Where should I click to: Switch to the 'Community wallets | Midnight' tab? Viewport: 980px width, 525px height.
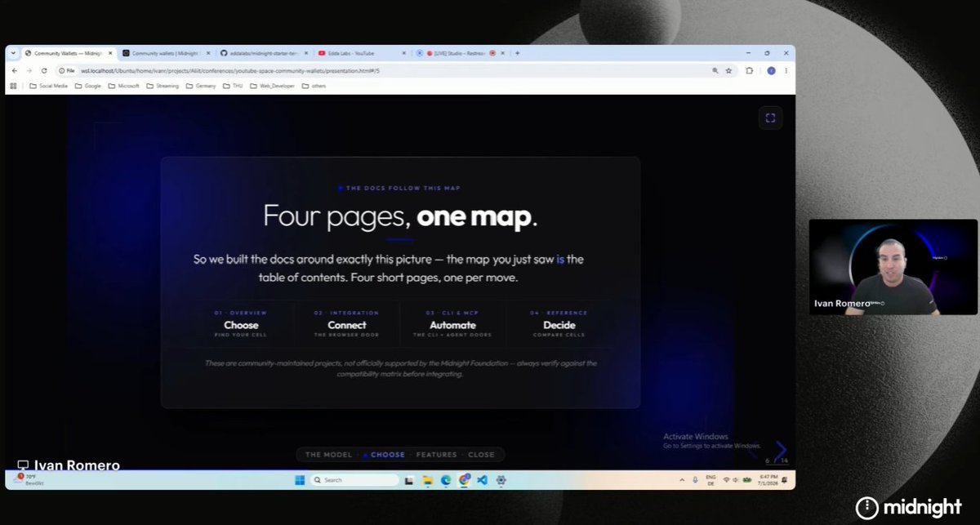pos(165,53)
